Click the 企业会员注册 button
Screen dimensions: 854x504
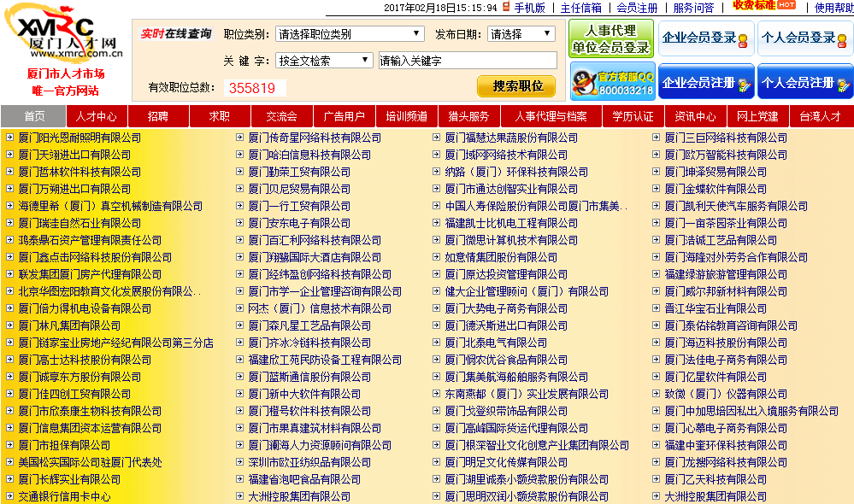(x=706, y=82)
